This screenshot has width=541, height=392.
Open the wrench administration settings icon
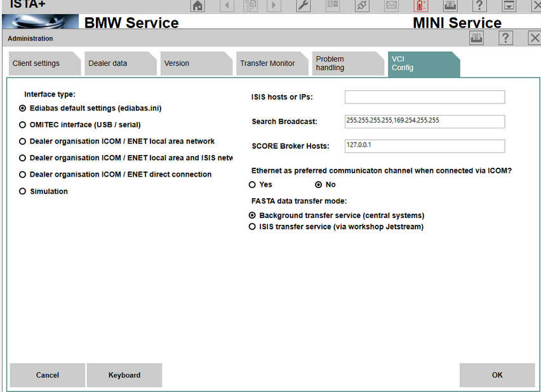tap(304, 6)
